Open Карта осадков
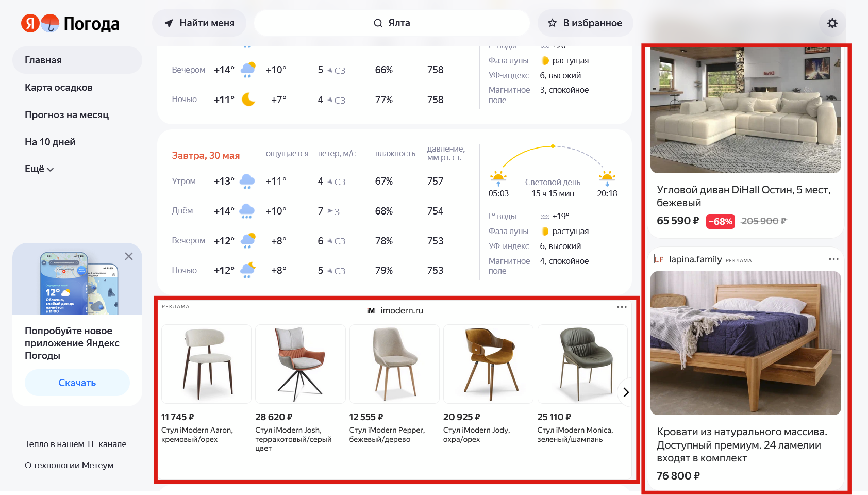The width and height of the screenshot is (868, 495). (x=59, y=88)
